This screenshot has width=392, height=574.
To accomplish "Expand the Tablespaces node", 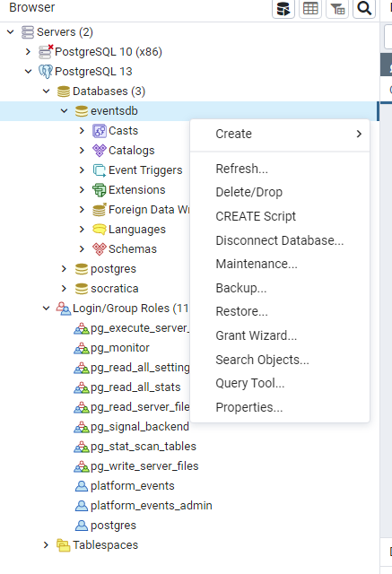I will tap(46, 545).
